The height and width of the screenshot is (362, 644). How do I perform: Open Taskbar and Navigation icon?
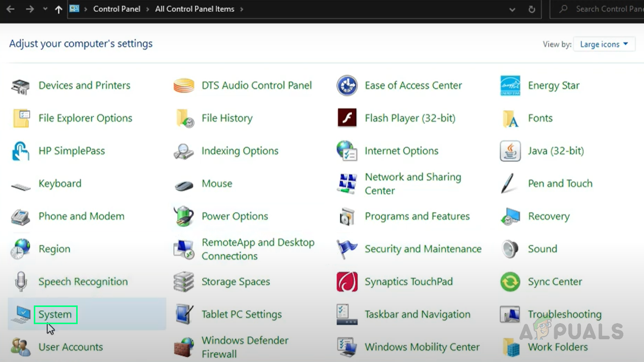(347, 315)
